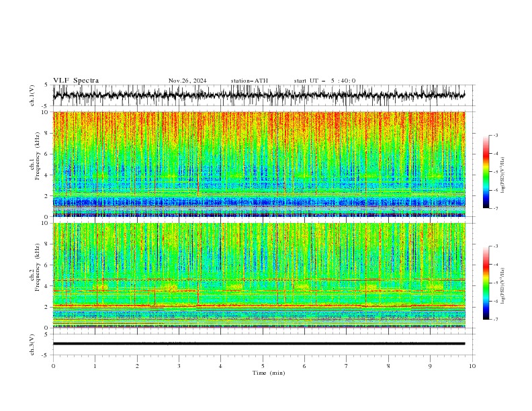The image size is (532, 411).
Task: Click the "Time (min)" axis title
Action: [269, 373]
